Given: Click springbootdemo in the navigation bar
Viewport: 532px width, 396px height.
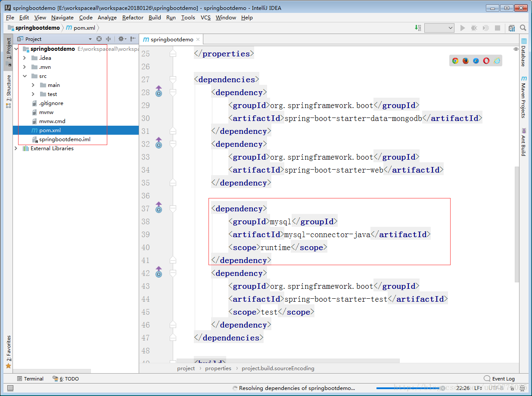Looking at the screenshot, I should click(x=34, y=28).
